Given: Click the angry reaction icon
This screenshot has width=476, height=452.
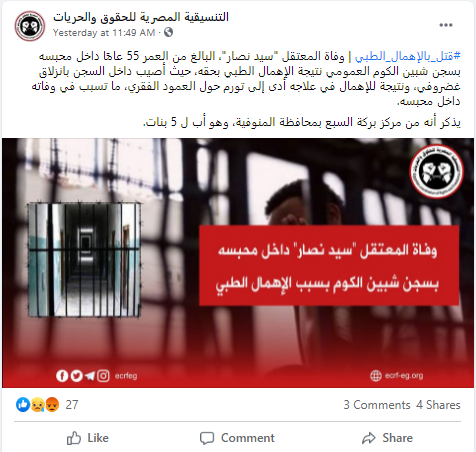Looking at the screenshot, I should click(52, 404).
